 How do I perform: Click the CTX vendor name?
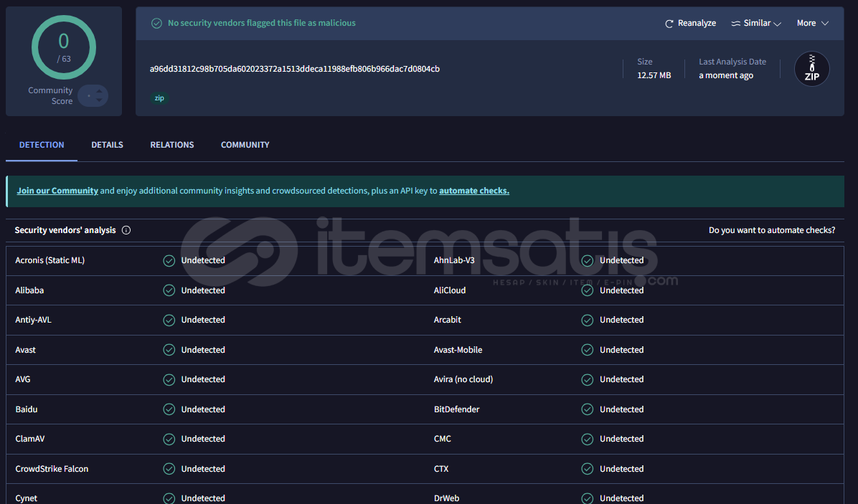click(441, 469)
